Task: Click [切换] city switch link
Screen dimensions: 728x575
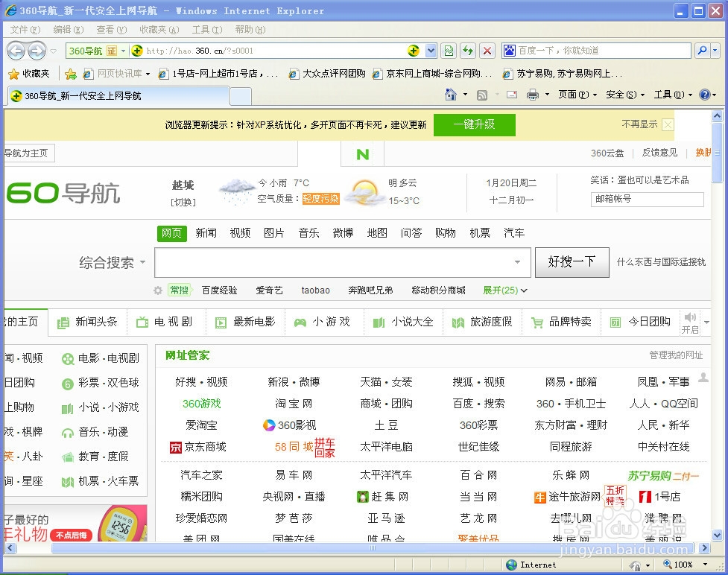Action: (x=183, y=203)
